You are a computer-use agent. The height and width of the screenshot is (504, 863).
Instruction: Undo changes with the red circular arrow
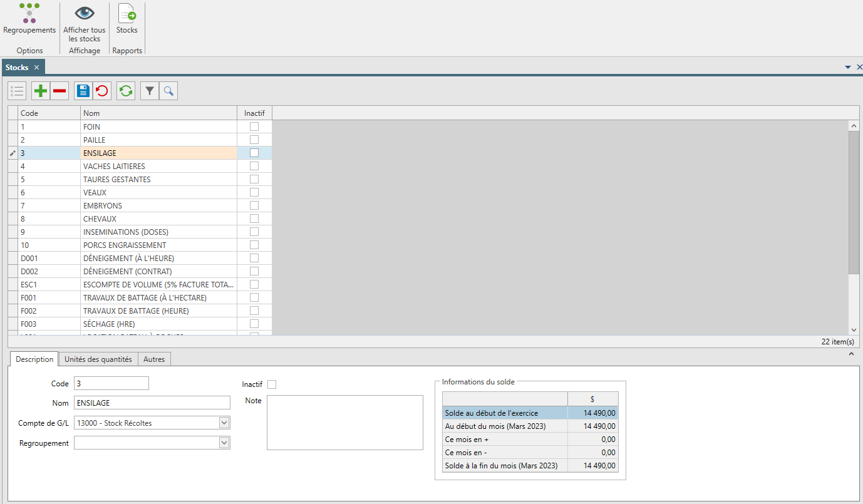pos(101,91)
